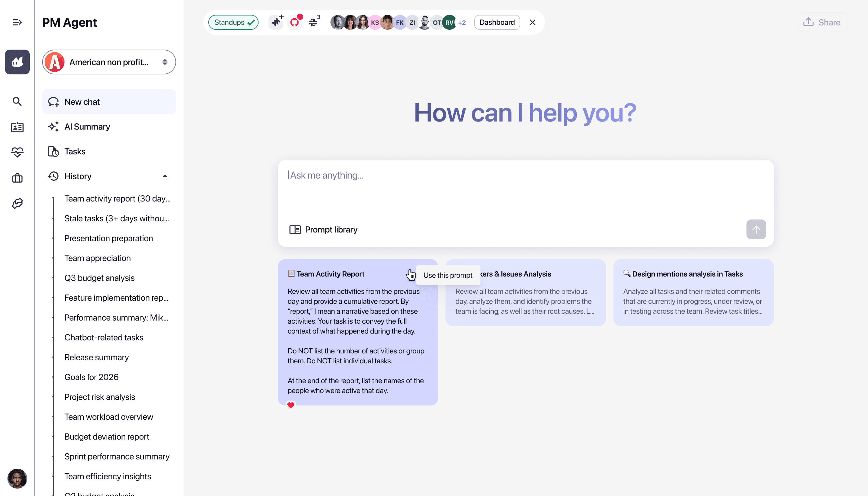Click the Dashboard button
The width and height of the screenshot is (868, 496).
tap(497, 23)
